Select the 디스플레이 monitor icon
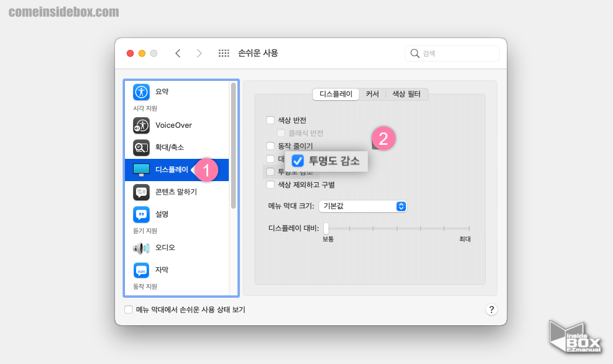 (x=141, y=170)
